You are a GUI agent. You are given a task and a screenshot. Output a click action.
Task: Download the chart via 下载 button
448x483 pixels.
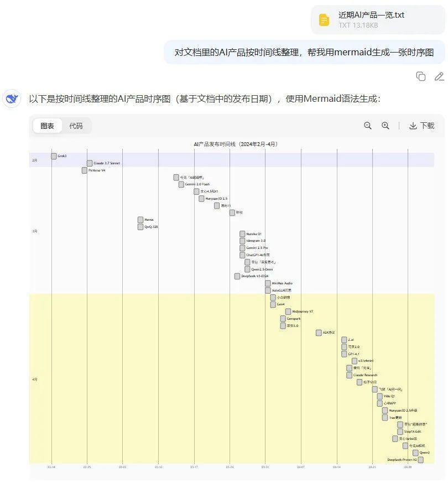point(421,126)
